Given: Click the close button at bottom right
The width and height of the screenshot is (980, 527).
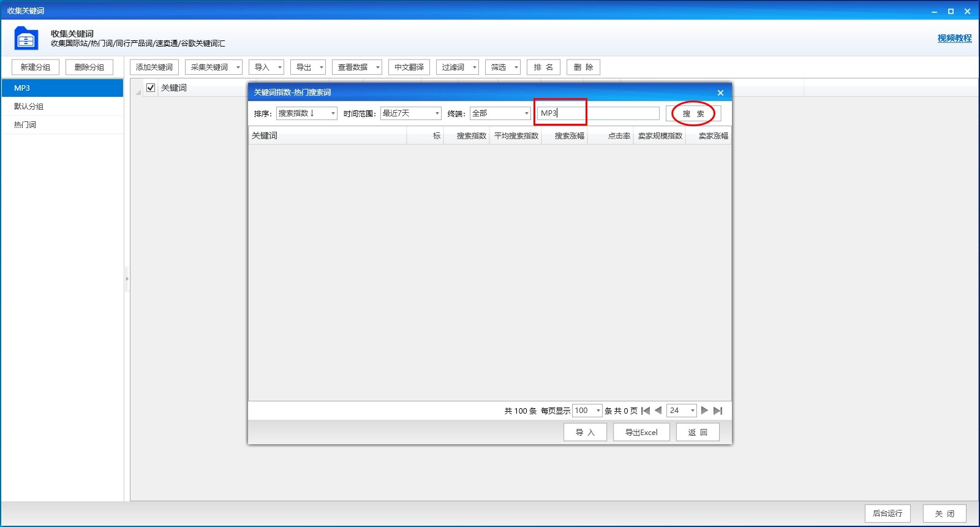Looking at the screenshot, I should (x=944, y=514).
